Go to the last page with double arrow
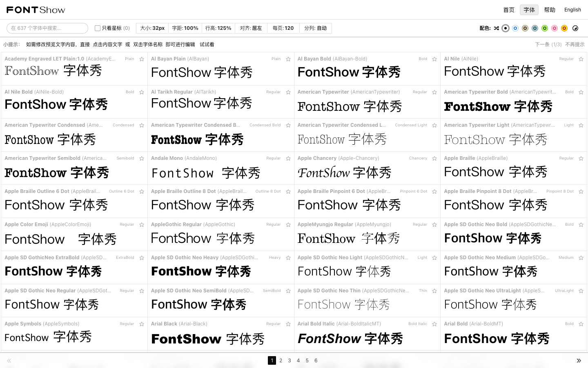Image resolution: width=588 pixels, height=368 pixels. (579, 361)
